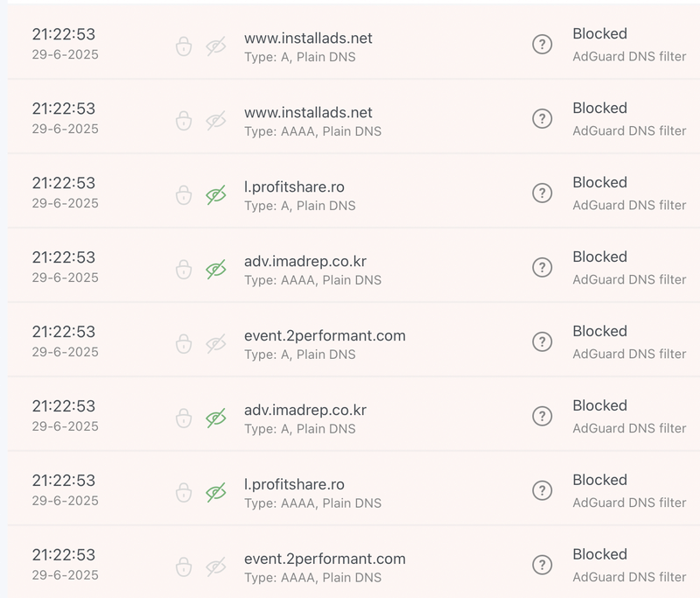
Task: Click help icon for adv.imadrep.co.kr Type A row
Action: point(542,417)
